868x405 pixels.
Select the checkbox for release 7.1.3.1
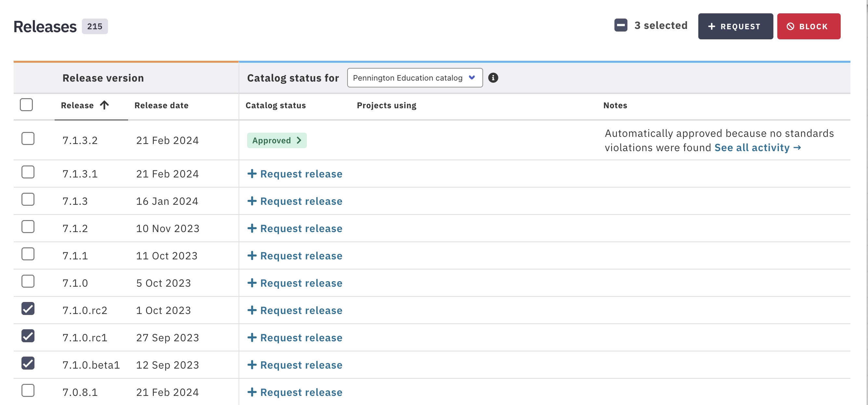pyautogui.click(x=28, y=172)
